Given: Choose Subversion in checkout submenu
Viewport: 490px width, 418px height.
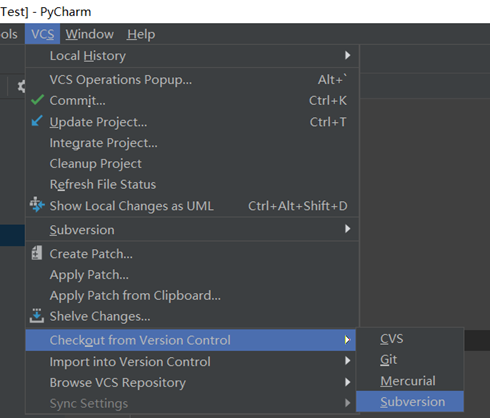Looking at the screenshot, I should (410, 402).
